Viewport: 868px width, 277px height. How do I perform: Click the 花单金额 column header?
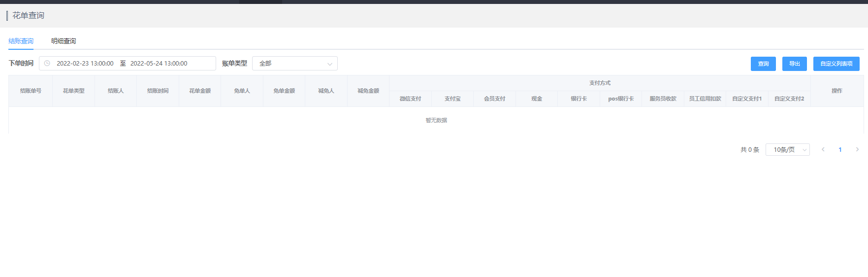[200, 91]
